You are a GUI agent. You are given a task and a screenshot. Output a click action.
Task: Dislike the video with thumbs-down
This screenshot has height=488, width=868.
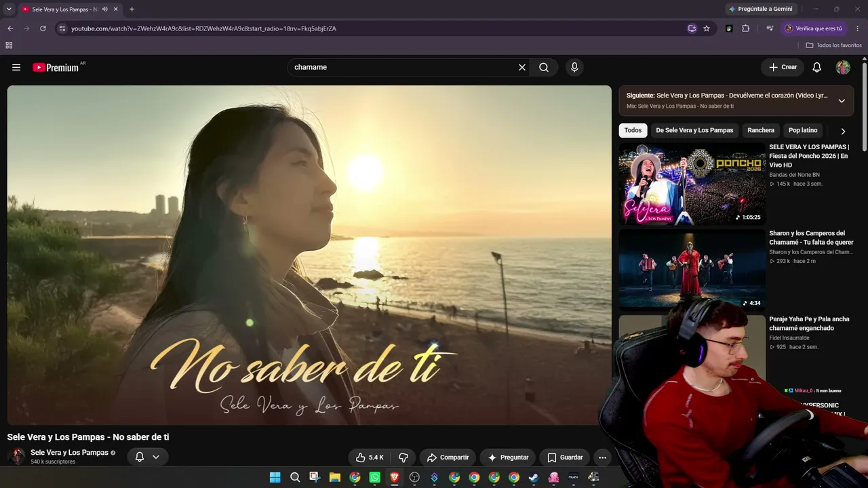coord(403,457)
